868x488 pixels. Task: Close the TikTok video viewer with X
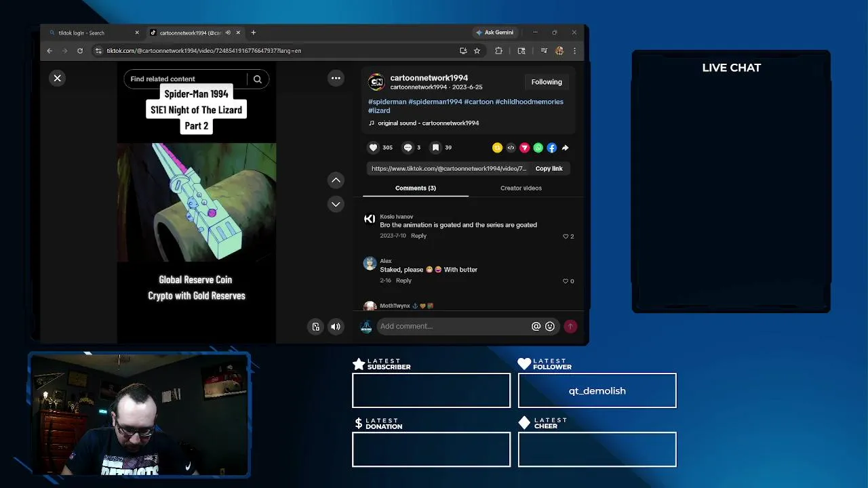[58, 79]
